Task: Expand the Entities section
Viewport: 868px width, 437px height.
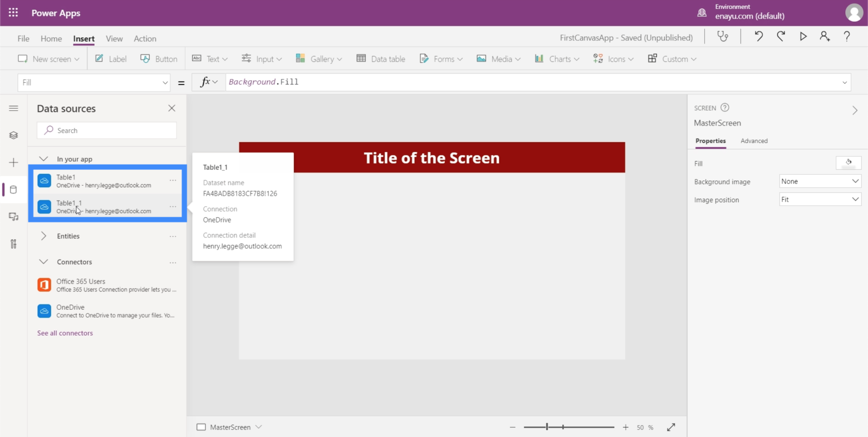Action: pyautogui.click(x=44, y=236)
